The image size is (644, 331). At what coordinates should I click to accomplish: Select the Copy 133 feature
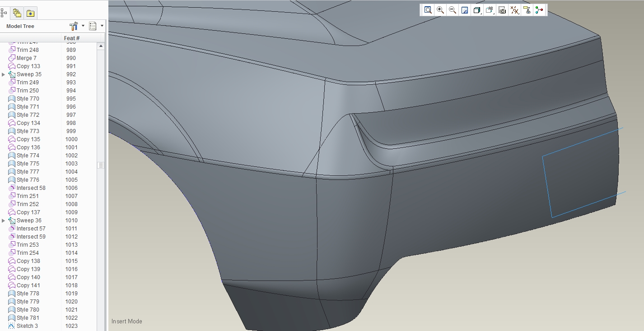pos(24,66)
